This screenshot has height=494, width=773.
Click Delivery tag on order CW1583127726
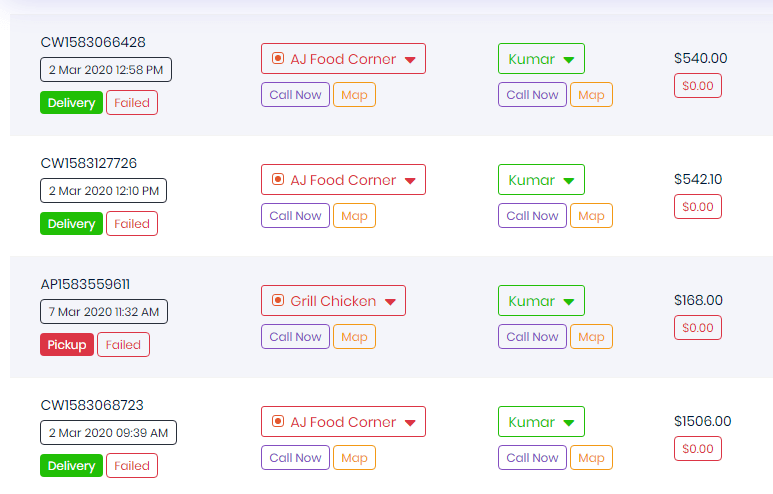coord(71,224)
